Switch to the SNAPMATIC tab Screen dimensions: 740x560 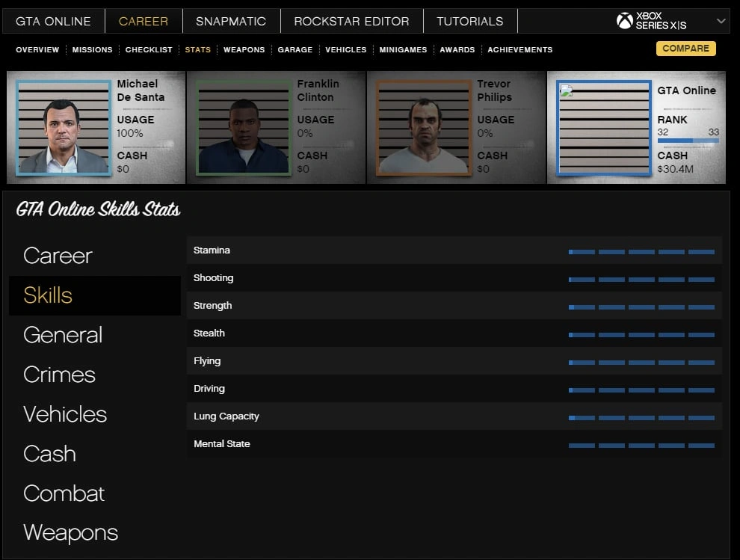tap(231, 21)
